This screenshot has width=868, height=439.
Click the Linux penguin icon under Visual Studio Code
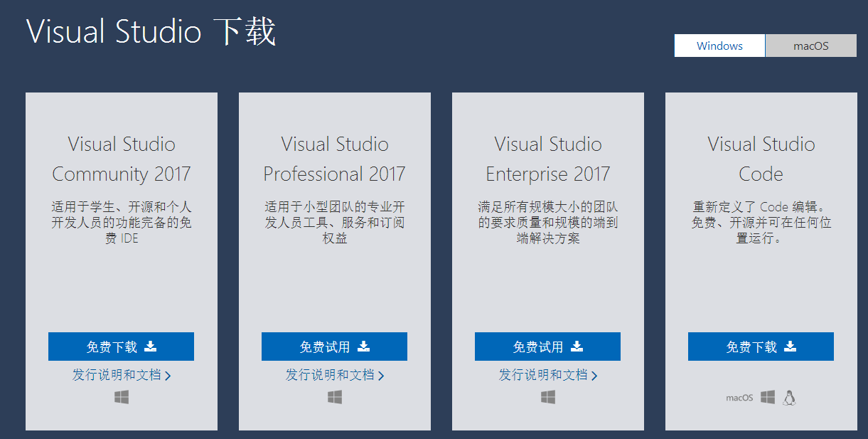pos(788,397)
